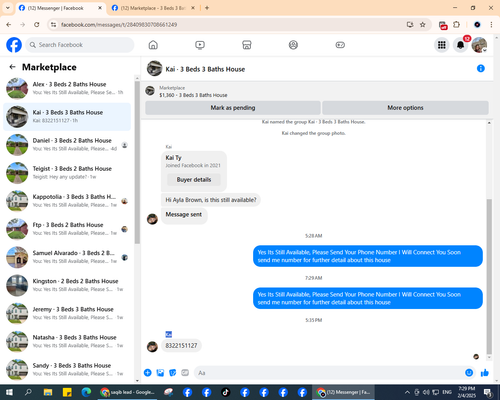Open the Facebook Video (Watch) icon

tap(200, 45)
